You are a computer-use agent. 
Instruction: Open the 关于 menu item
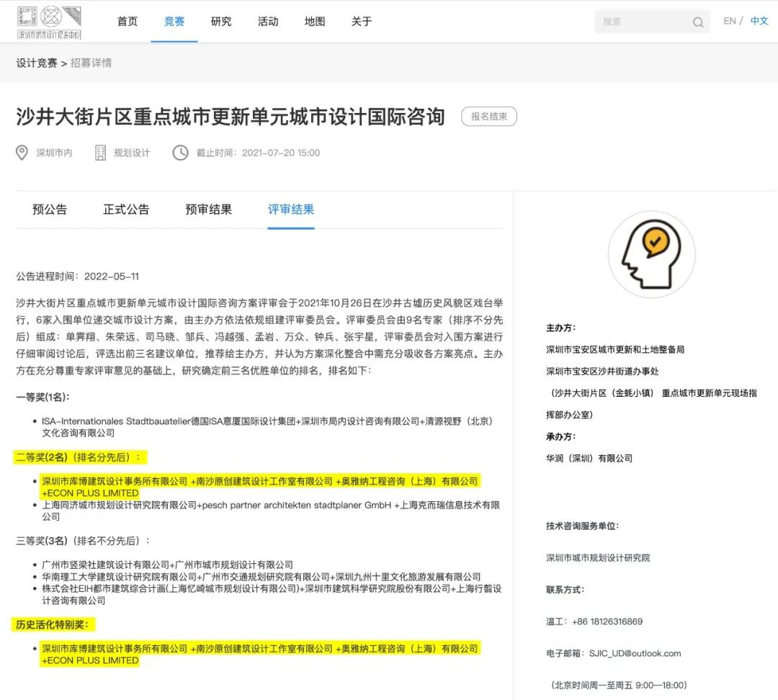click(361, 22)
